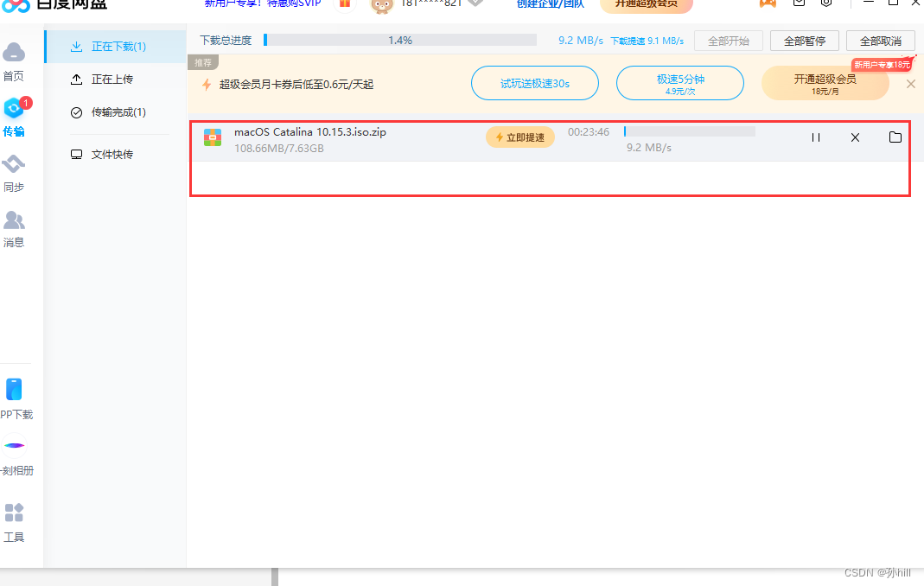Click 全部取消 to cancel all downloads

pos(881,41)
